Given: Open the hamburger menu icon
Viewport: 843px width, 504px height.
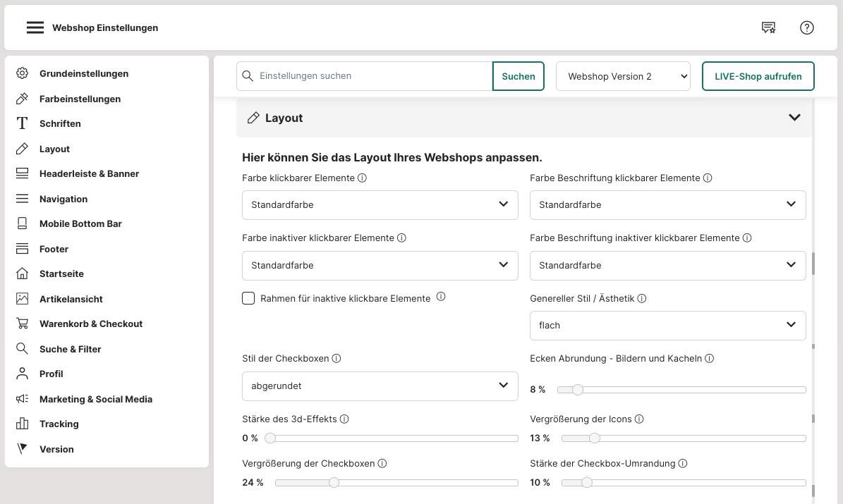Looking at the screenshot, I should pyautogui.click(x=35, y=28).
